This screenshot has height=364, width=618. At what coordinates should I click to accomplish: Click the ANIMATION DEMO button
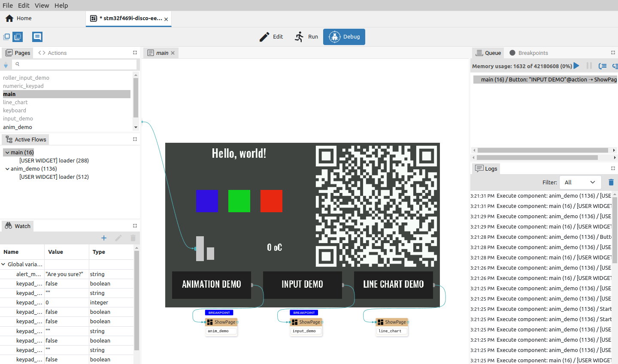pos(212,285)
